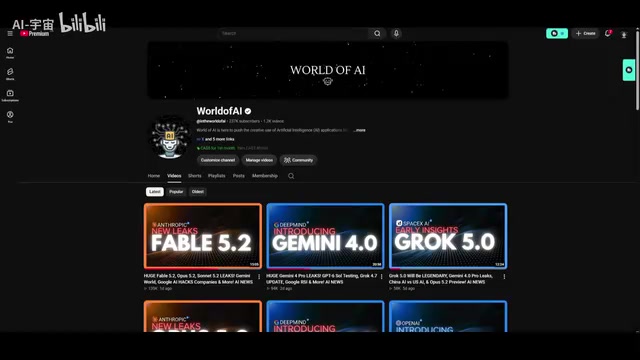Open the You section in sidebar
The width and height of the screenshot is (640, 360).
click(10, 117)
